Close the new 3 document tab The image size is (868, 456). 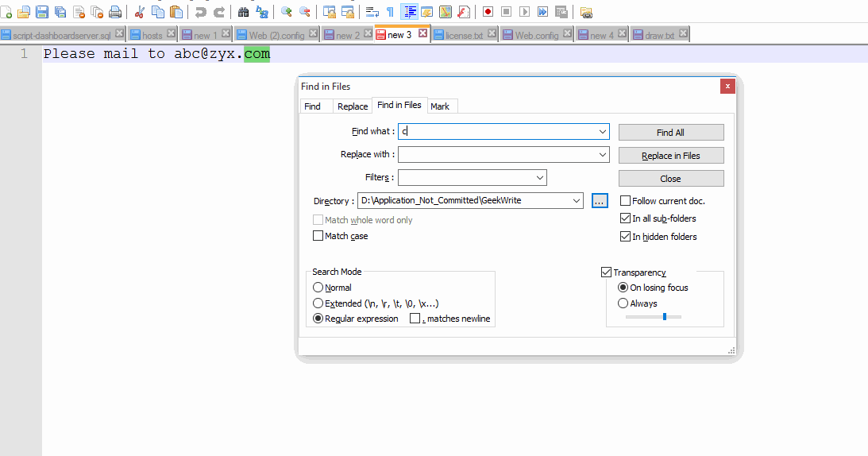pyautogui.click(x=423, y=34)
